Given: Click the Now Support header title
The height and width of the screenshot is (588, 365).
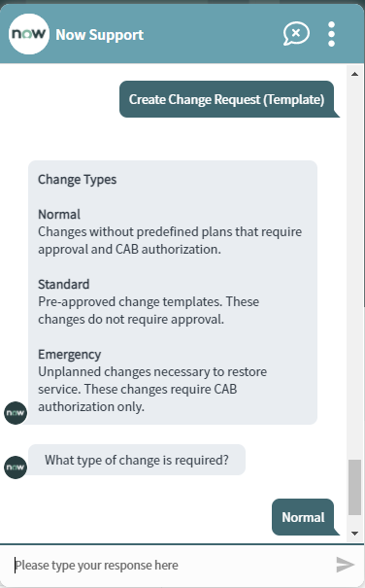Looking at the screenshot, I should coord(99,35).
